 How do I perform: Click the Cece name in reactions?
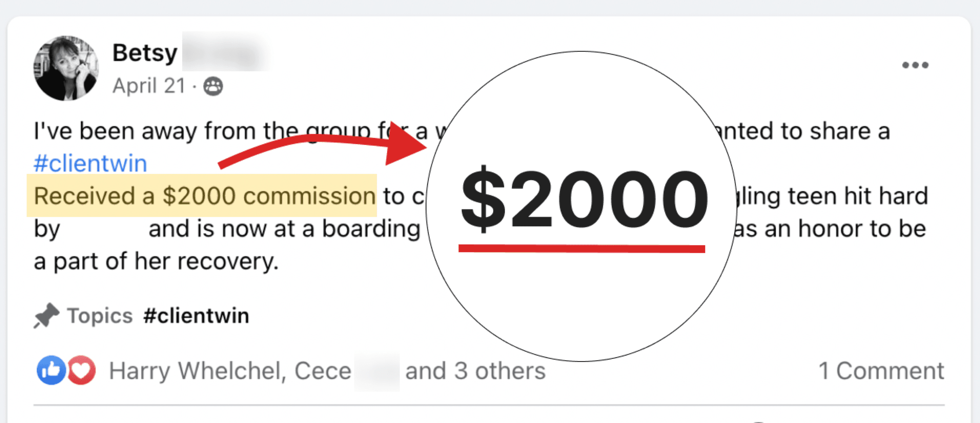tap(322, 371)
